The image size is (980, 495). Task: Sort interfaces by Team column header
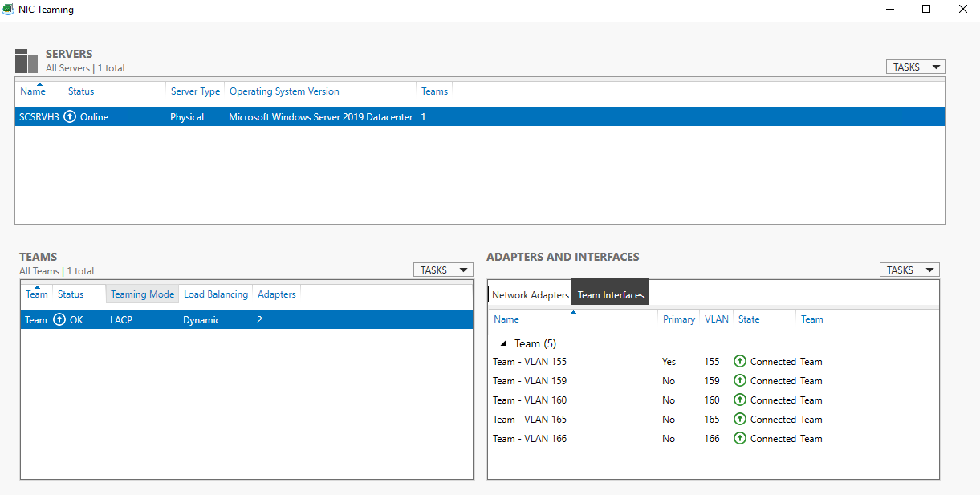[812, 319]
